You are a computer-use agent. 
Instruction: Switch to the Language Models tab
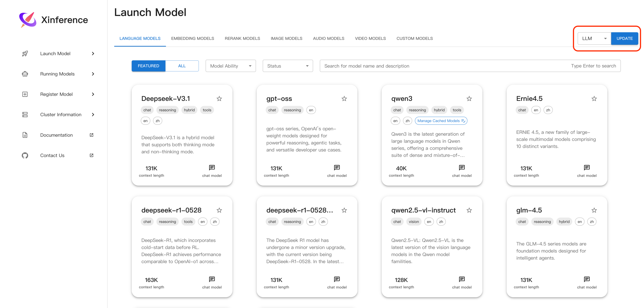tap(140, 38)
